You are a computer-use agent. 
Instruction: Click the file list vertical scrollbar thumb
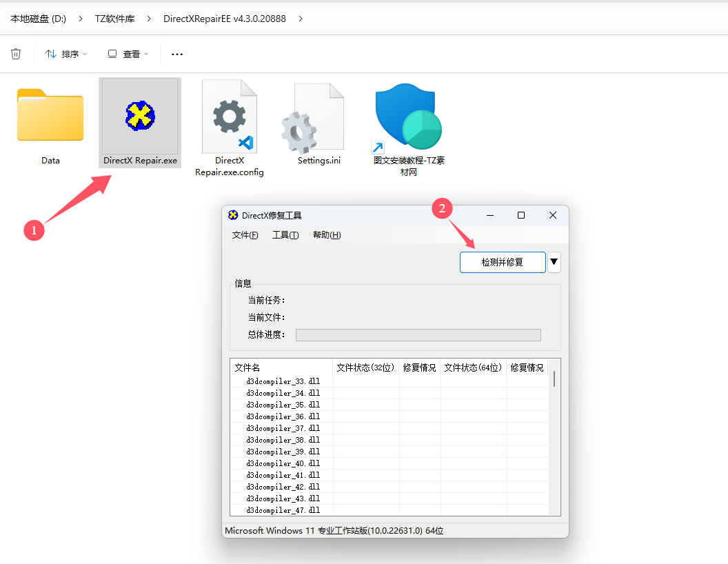pyautogui.click(x=554, y=379)
